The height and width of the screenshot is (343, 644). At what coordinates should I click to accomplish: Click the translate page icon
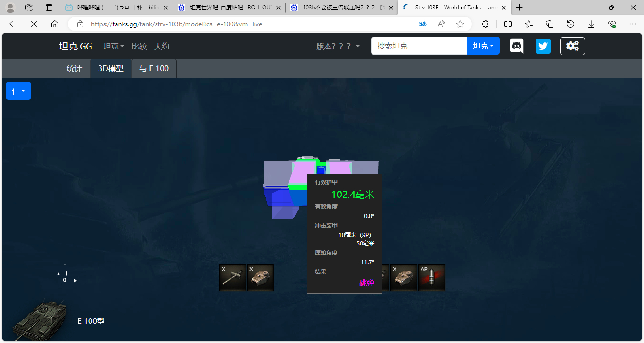[x=422, y=24]
